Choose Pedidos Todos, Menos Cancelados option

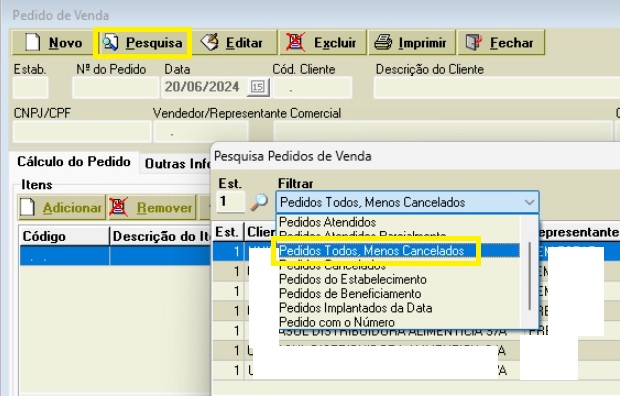pos(371,251)
